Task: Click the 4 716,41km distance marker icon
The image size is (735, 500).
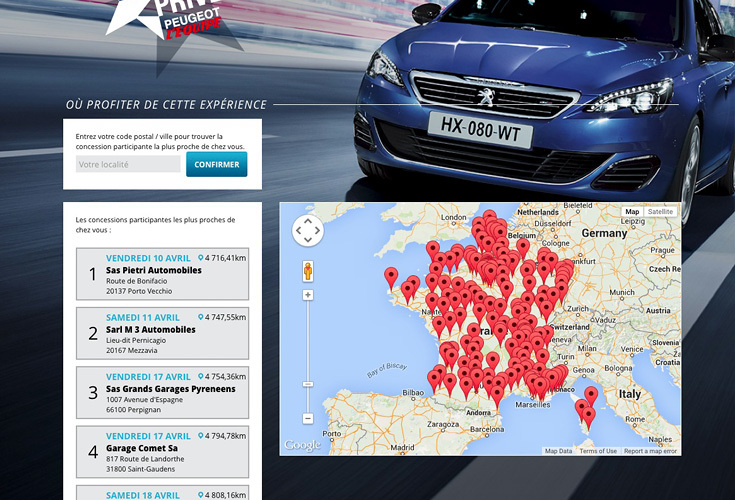Action: [201, 258]
